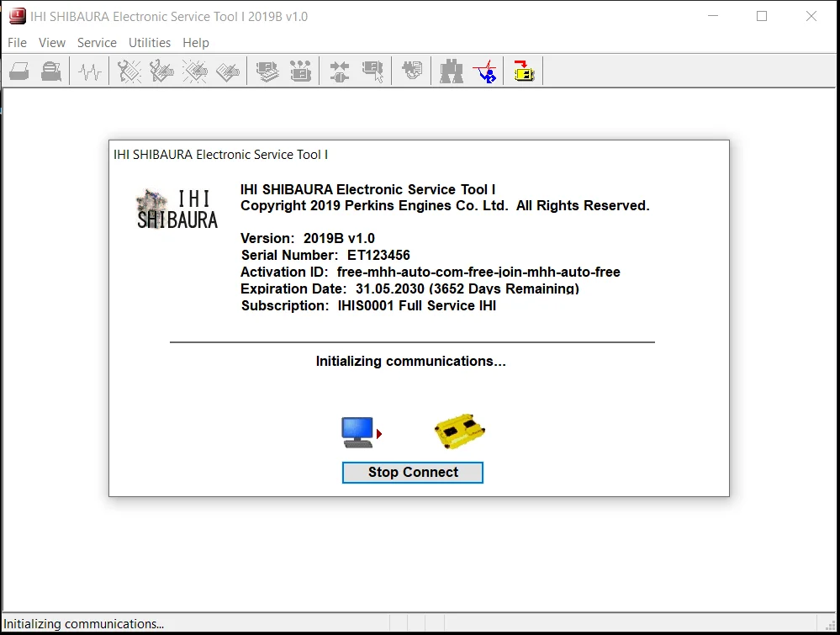
Task: Click the hand holding document toolbar icon
Action: pos(412,70)
